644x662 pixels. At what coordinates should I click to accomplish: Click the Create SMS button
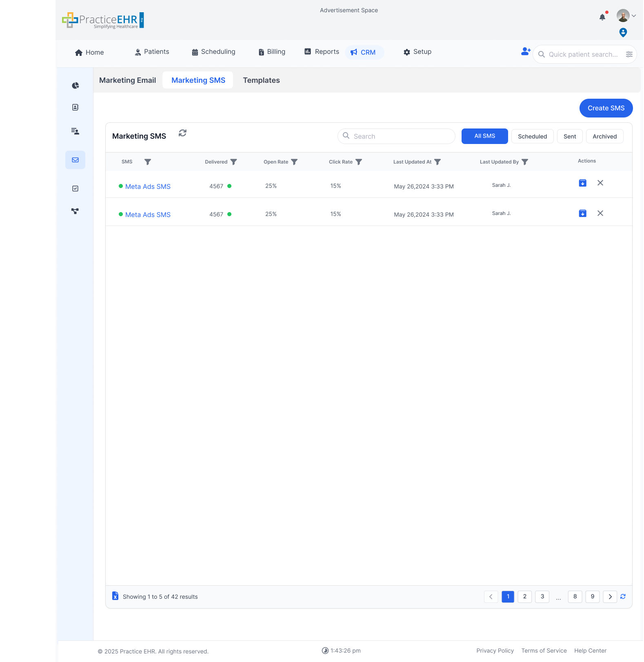click(606, 108)
